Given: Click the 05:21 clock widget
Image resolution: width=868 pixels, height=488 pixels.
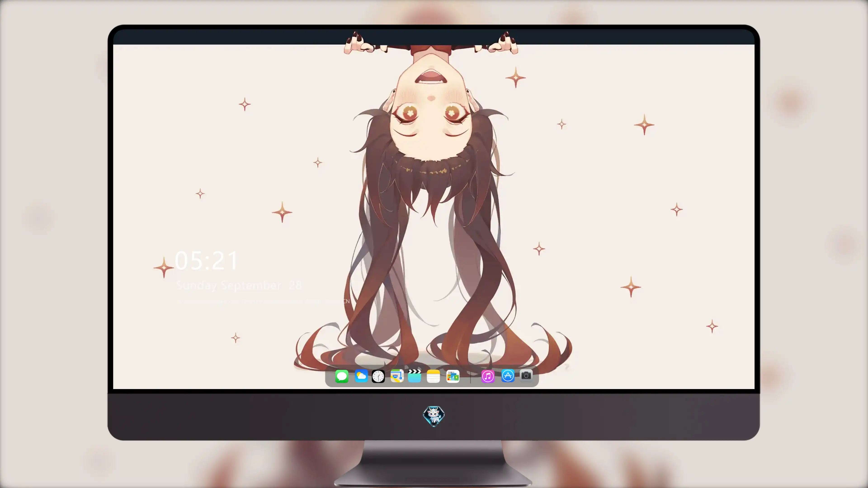Looking at the screenshot, I should (x=207, y=260).
